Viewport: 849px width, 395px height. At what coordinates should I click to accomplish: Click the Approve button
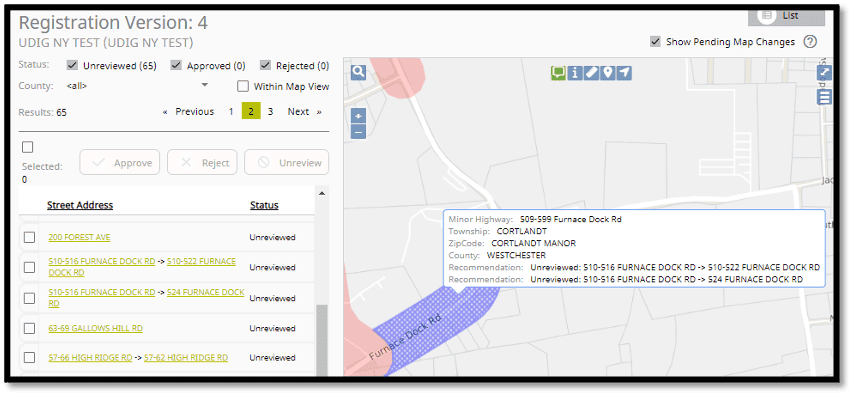pyautogui.click(x=120, y=162)
